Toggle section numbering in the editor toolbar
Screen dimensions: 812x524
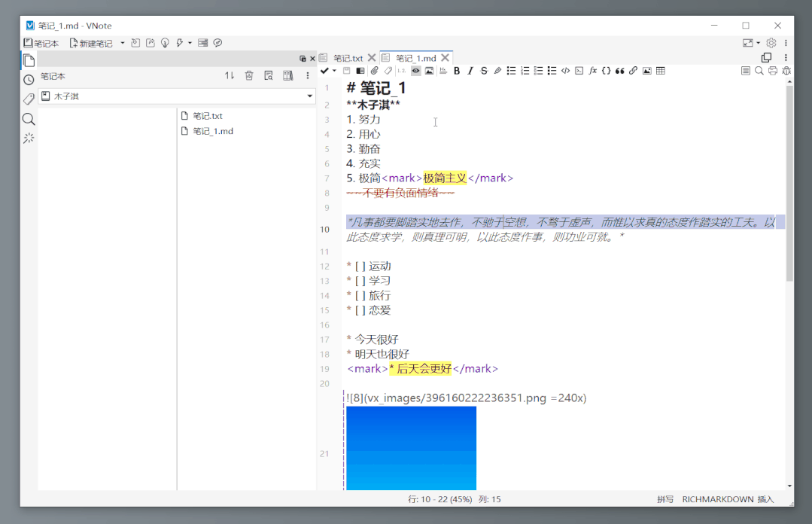[401, 71]
